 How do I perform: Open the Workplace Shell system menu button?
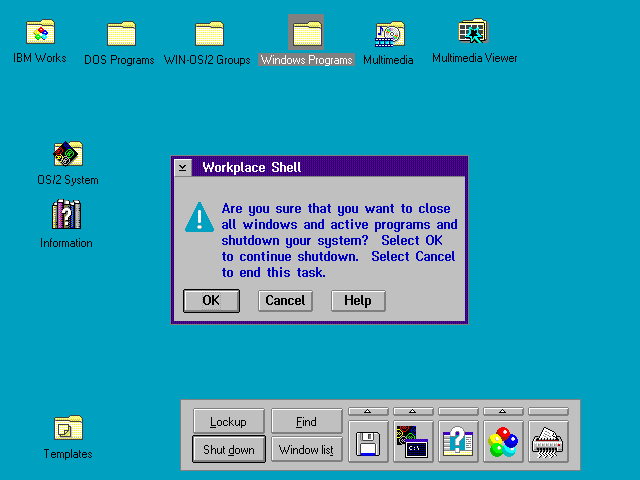click(x=182, y=168)
